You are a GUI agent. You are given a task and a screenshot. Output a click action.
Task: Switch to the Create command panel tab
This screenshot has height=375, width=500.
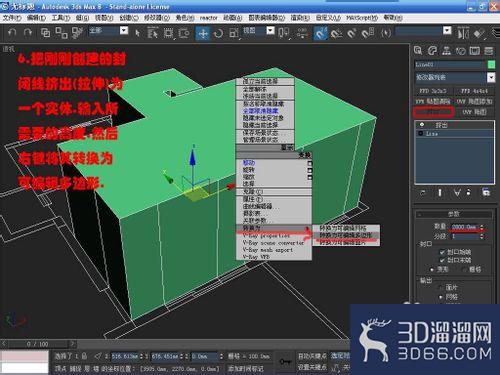pos(418,51)
